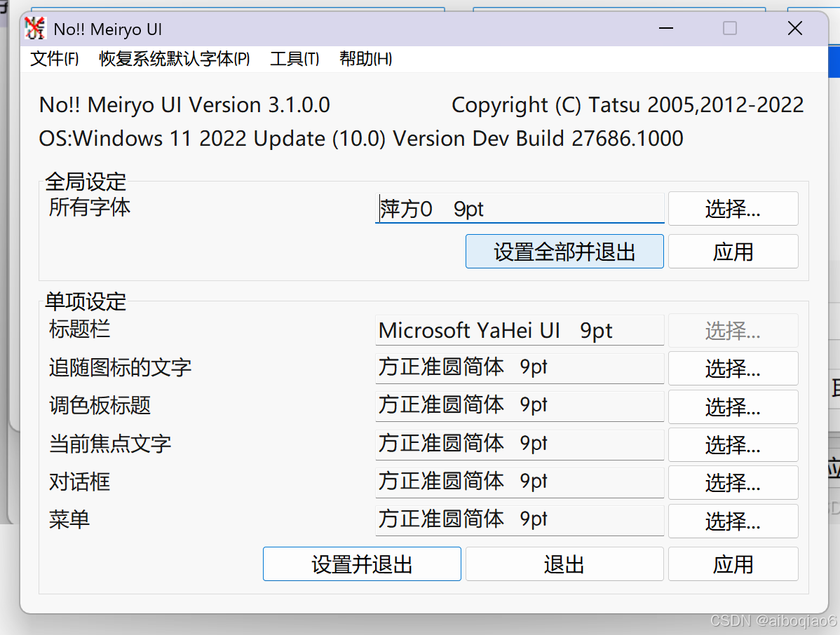Click the 菜单 row label
The height and width of the screenshot is (635, 840).
coord(69,520)
